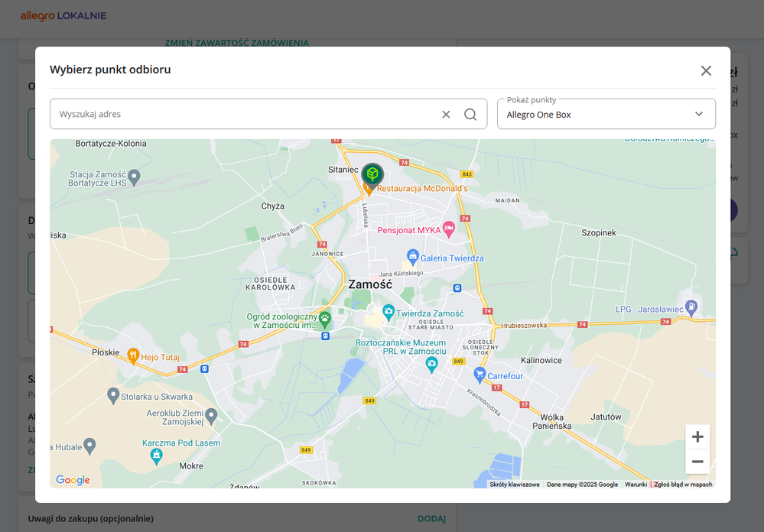This screenshot has width=764, height=532.
Task: Close the pickup point dialog
Action: (x=706, y=70)
